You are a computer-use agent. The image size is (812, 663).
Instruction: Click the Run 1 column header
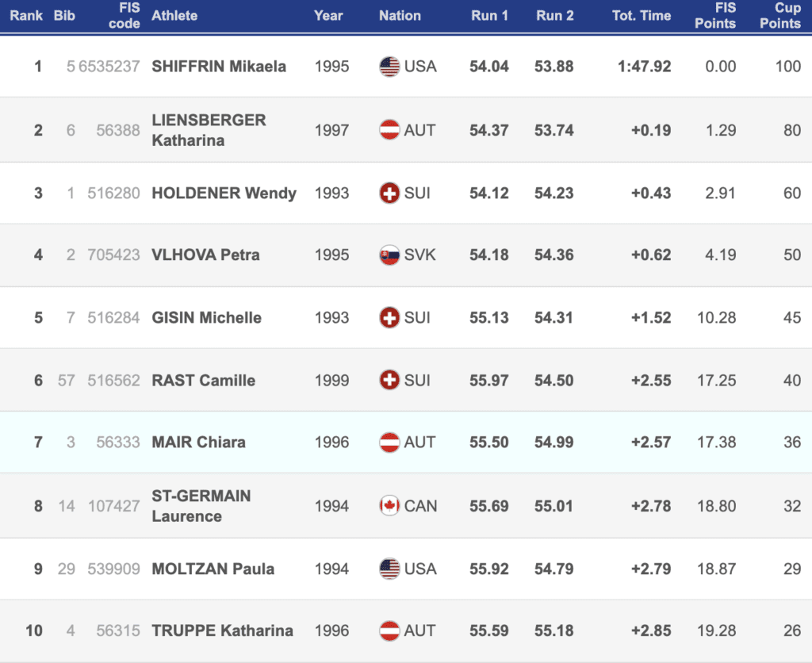[x=489, y=16]
